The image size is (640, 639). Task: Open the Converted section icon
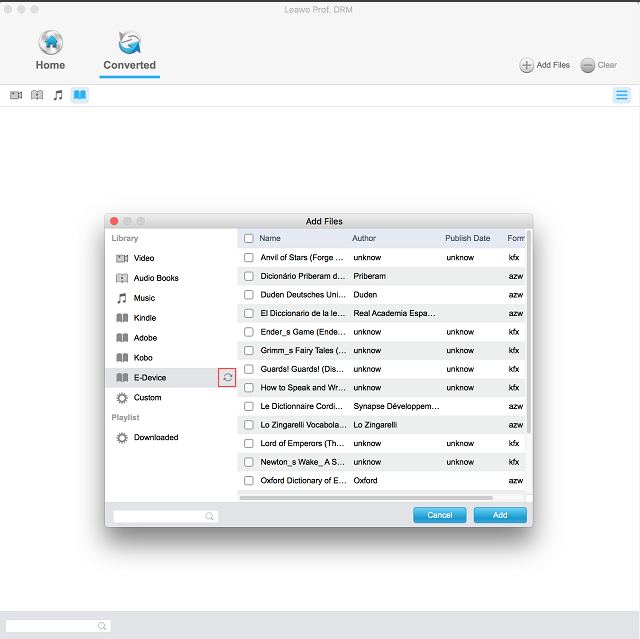pyautogui.click(x=129, y=42)
